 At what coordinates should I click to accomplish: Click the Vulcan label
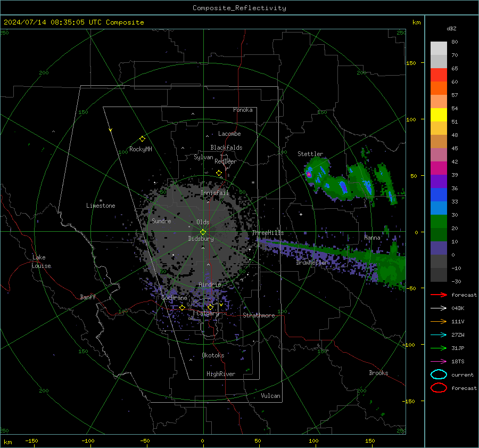pos(270,396)
